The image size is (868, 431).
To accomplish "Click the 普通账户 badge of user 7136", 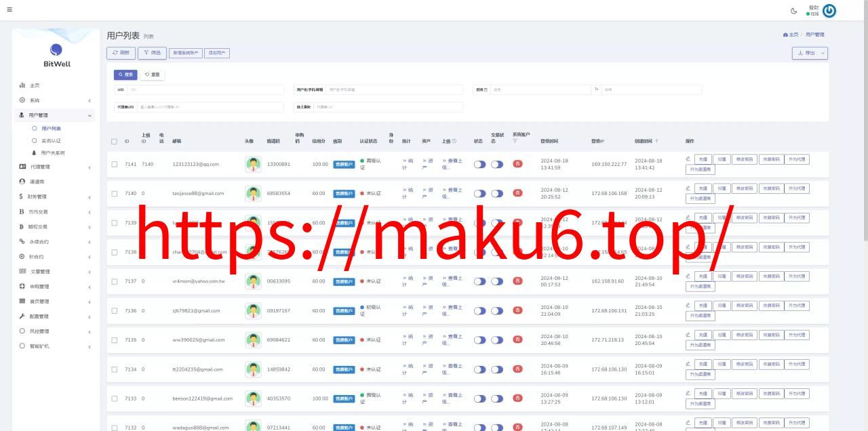I will [344, 310].
